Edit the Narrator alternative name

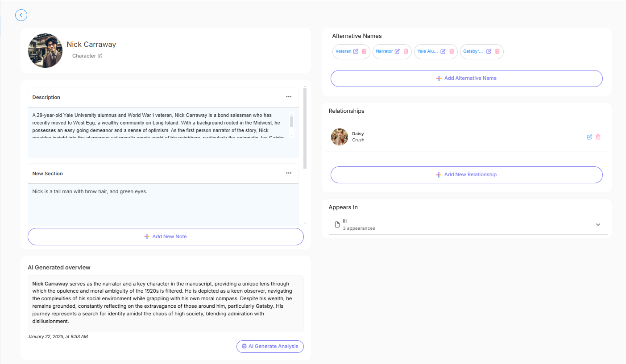pyautogui.click(x=397, y=51)
